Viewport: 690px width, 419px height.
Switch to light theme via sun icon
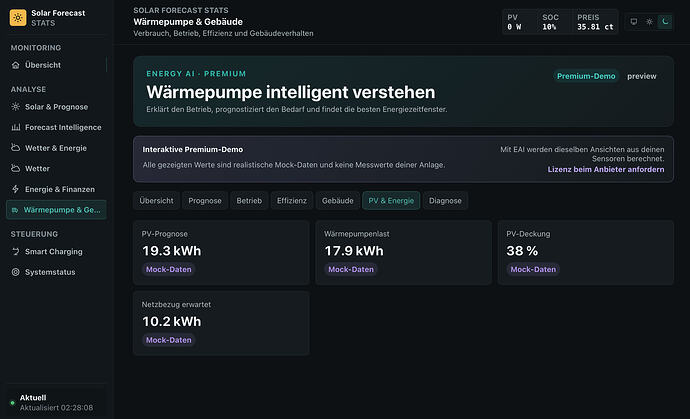click(x=650, y=22)
